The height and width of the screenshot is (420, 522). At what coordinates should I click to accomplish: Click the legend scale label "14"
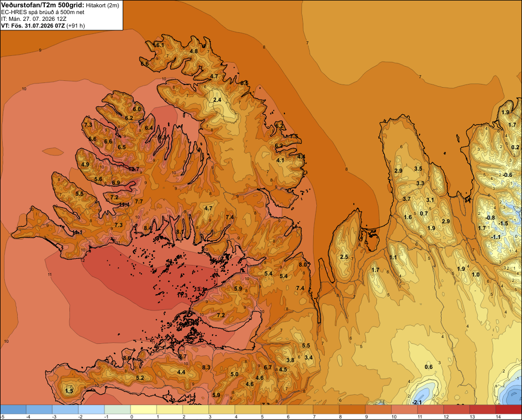(498, 417)
